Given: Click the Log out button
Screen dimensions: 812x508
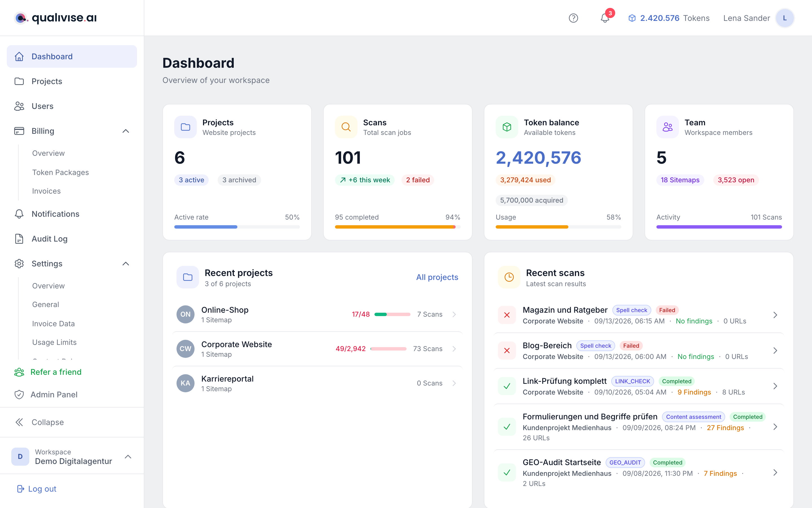Looking at the screenshot, I should click(37, 489).
